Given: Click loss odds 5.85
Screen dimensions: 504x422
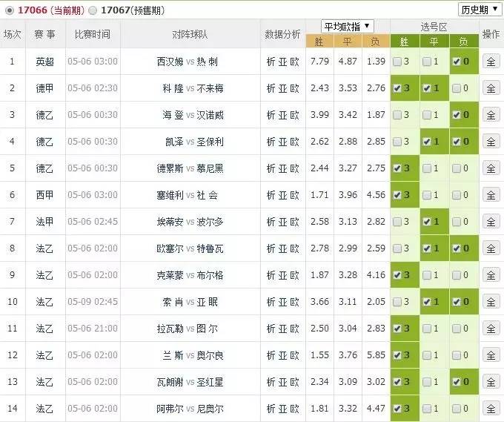Looking at the screenshot, I should point(376,355).
